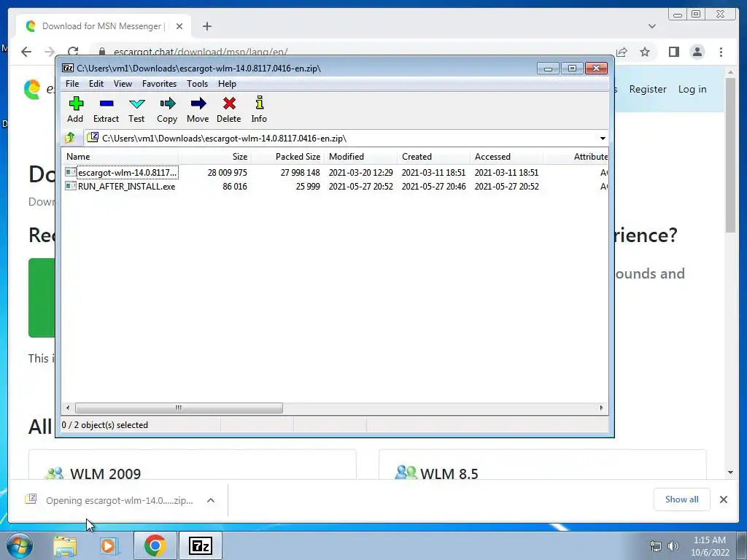This screenshot has width=747, height=560.
Task: Click the red Delete toolbar icon
Action: 228,109
